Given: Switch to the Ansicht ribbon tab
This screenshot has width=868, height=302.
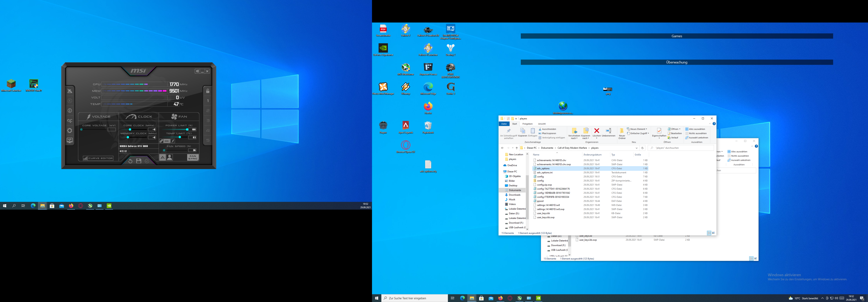Looking at the screenshot, I should coord(542,124).
